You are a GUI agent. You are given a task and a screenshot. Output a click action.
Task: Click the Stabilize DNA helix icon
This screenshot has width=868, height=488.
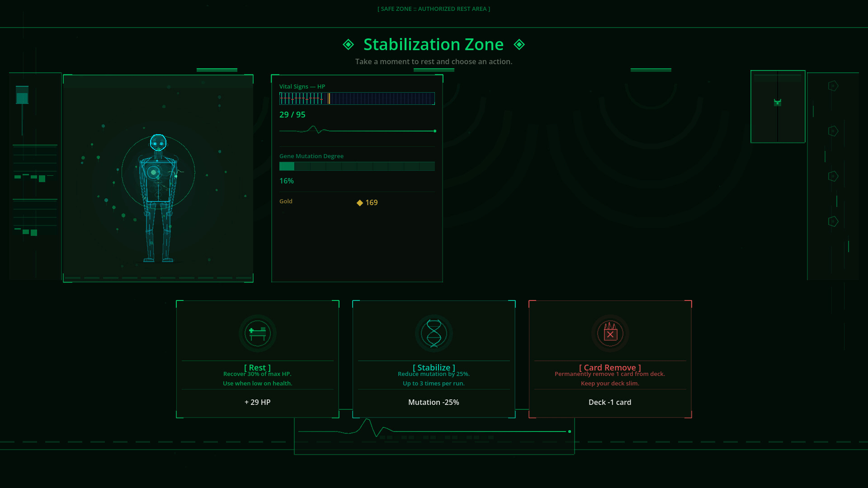click(434, 333)
